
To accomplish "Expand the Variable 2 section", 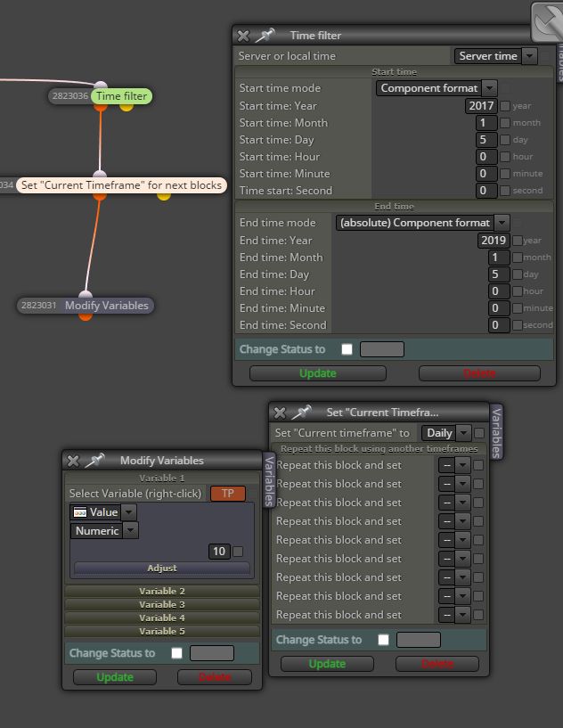I will click(x=162, y=591).
